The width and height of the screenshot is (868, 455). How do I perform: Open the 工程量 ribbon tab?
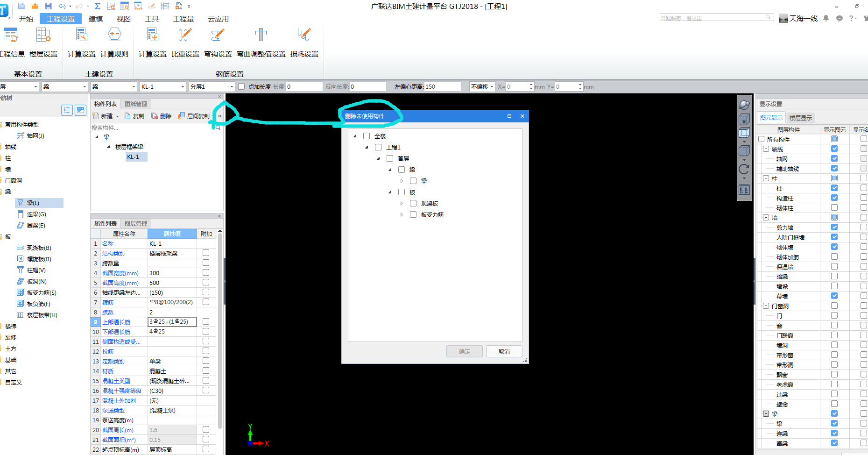coord(183,19)
